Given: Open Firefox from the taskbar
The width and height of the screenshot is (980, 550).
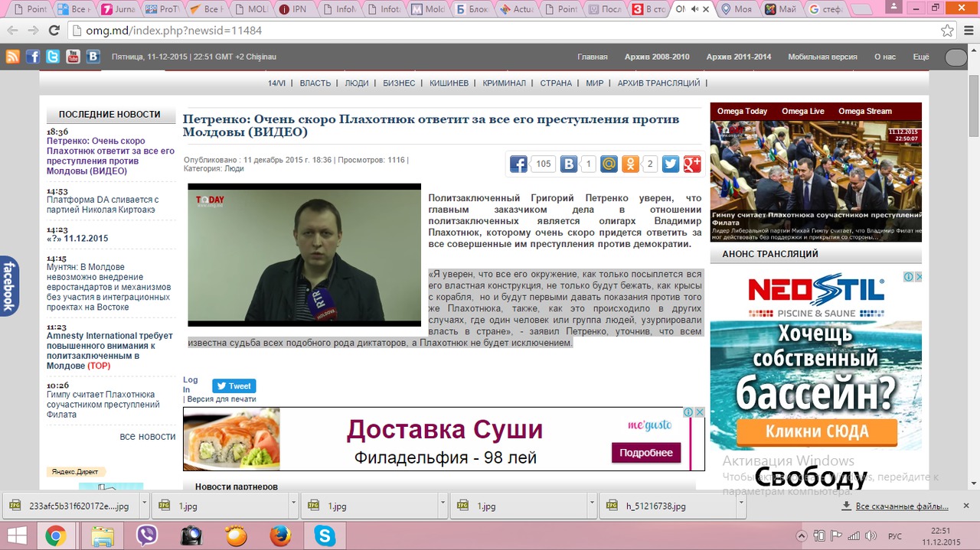Looking at the screenshot, I should [x=280, y=535].
